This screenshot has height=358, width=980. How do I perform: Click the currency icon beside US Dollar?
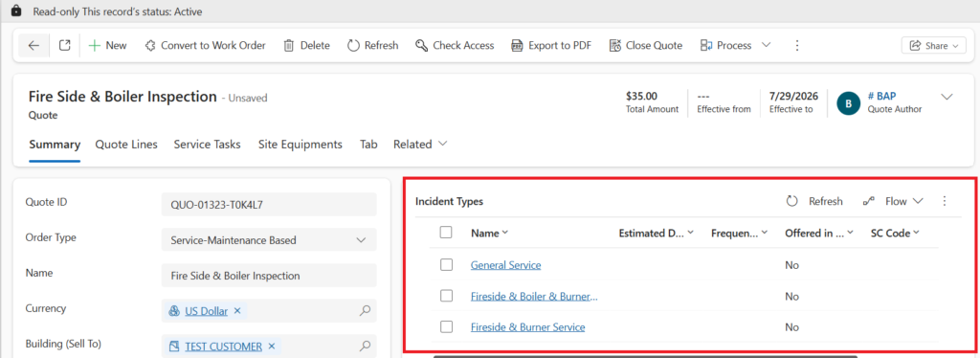tap(174, 310)
